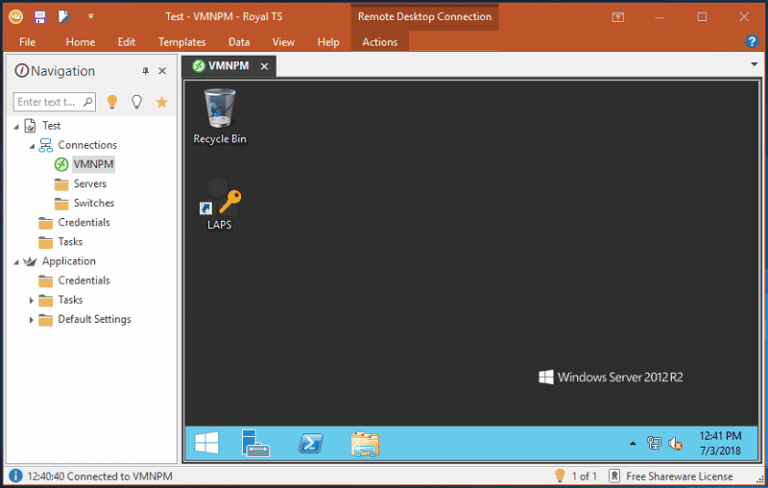Click the muted speaker tray icon
This screenshot has width=768, height=488.
[675, 443]
